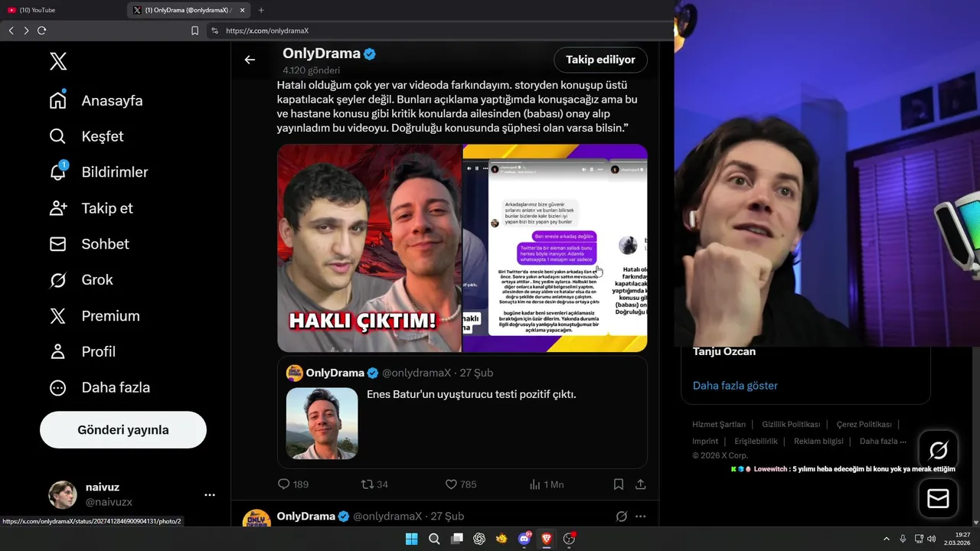The width and height of the screenshot is (980, 551).
Task: Open Task View on the taskbar
Action: (456, 539)
